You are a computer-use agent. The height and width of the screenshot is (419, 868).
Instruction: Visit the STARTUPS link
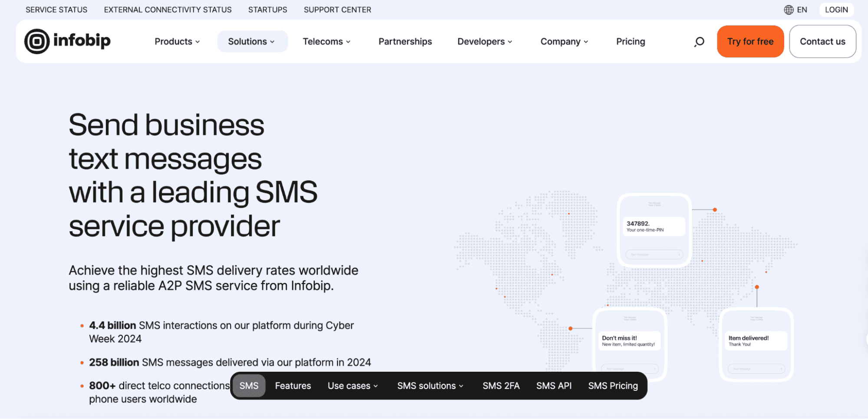click(x=267, y=10)
